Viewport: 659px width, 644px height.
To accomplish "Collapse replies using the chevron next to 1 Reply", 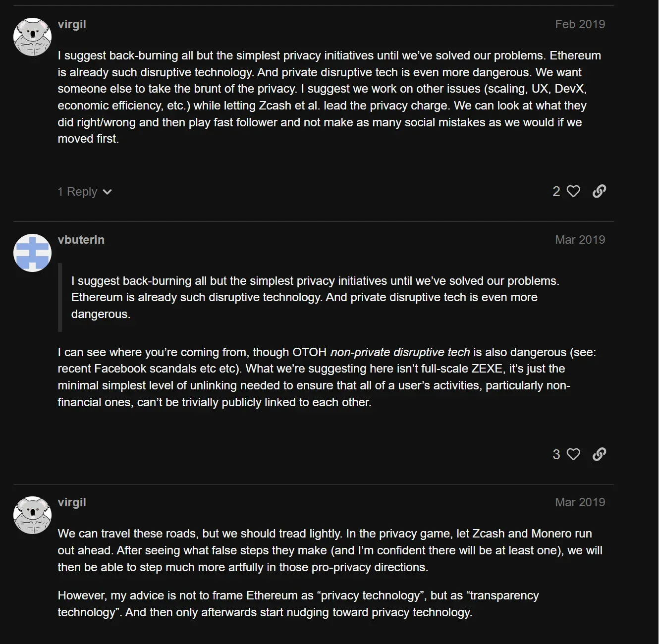I will [108, 192].
